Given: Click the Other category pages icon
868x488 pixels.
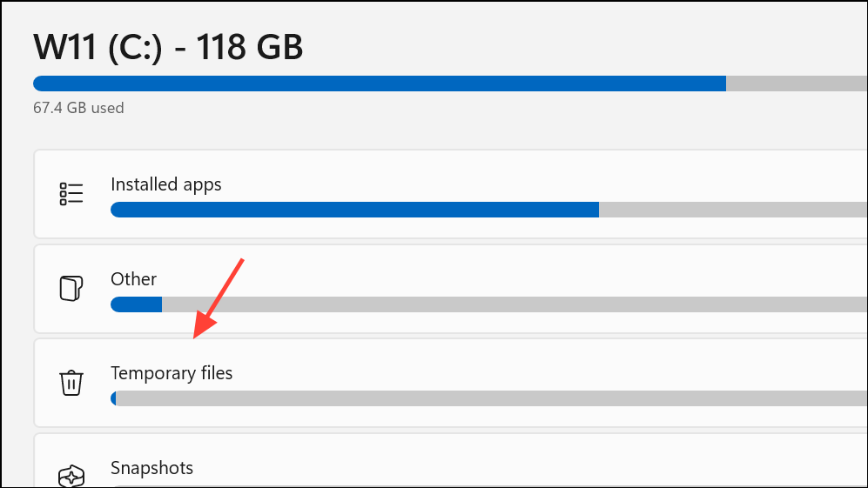Looking at the screenshot, I should click(71, 288).
